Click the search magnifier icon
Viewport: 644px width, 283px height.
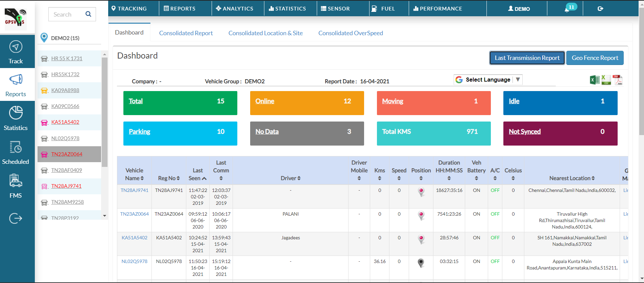pos(88,14)
